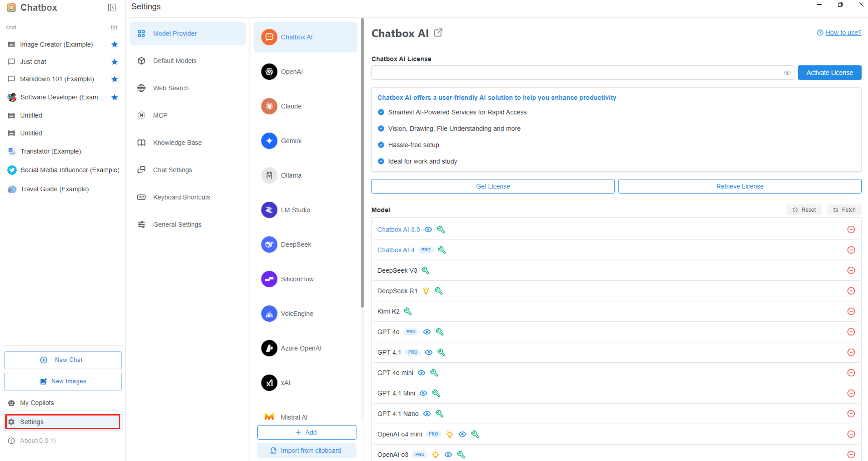Click the Chatbox AI 3.5 model name
Image resolution: width=868 pixels, height=461 pixels.
pos(398,229)
